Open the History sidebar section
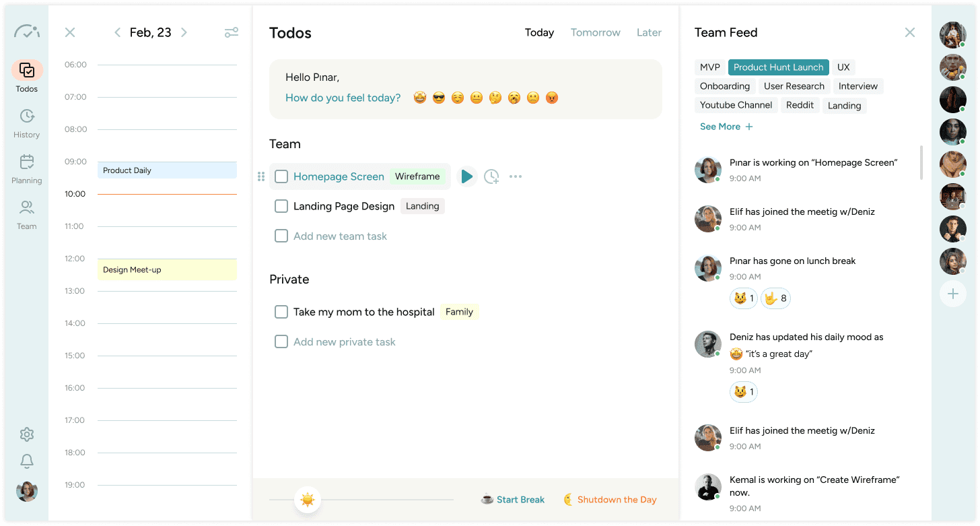This screenshot has height=526, width=980. (x=27, y=123)
